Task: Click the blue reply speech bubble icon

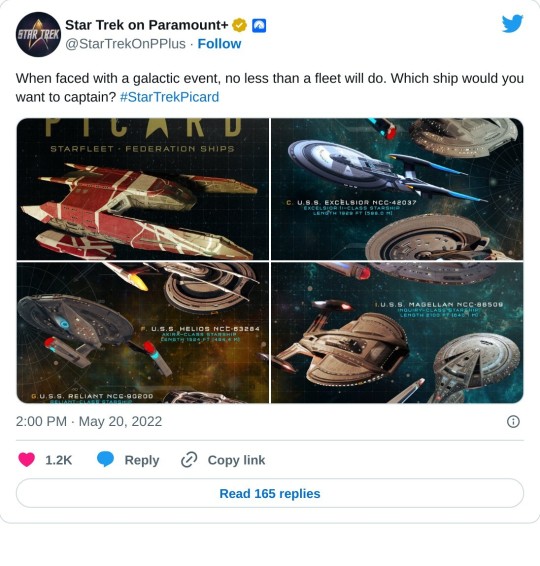Action: (105, 460)
